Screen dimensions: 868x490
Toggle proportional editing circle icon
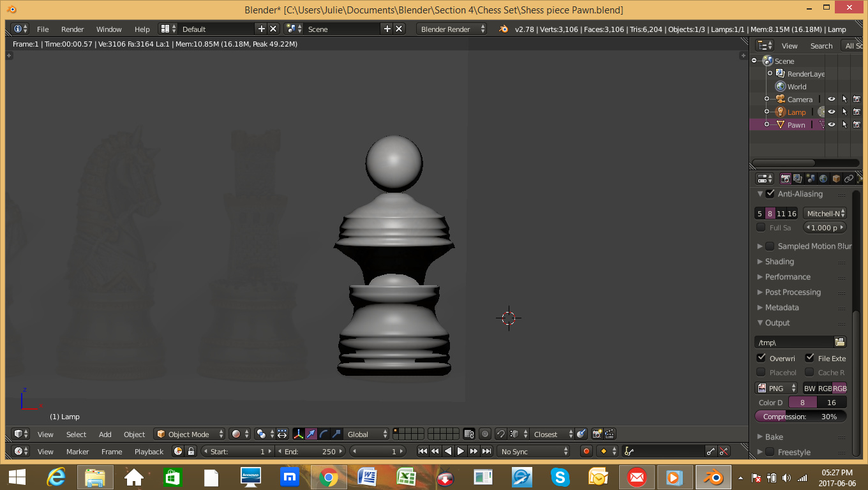[x=485, y=434]
